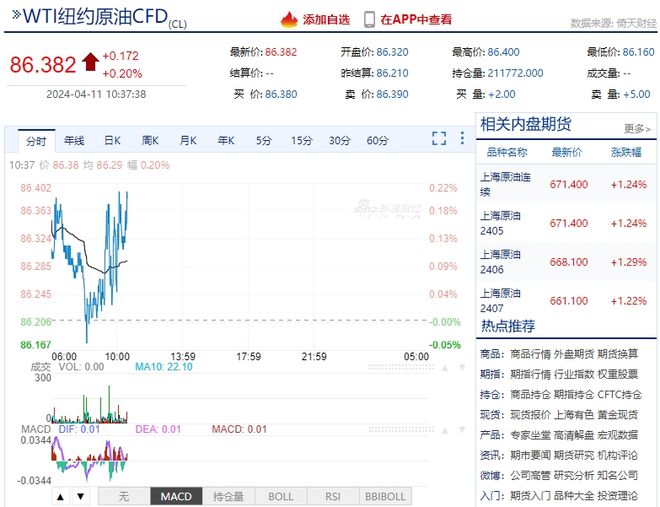Switch indicator to BOLL
This screenshot has height=507, width=660.
click(281, 496)
